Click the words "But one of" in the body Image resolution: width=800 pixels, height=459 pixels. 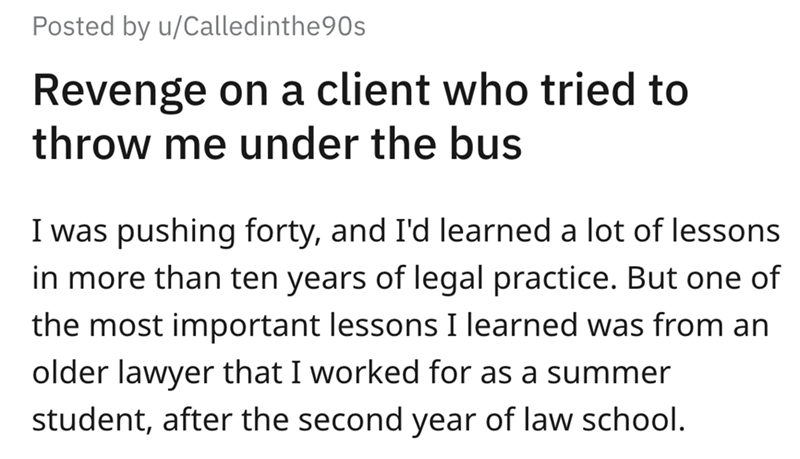point(704,278)
